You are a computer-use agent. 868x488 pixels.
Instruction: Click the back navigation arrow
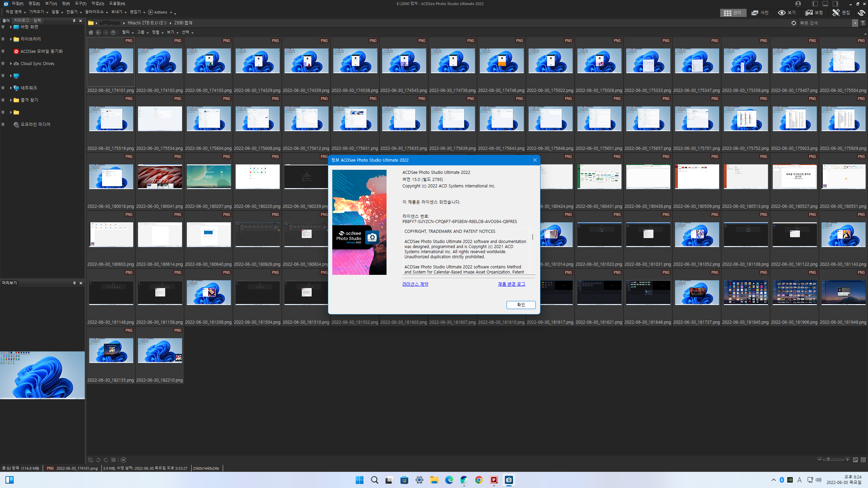click(x=98, y=33)
